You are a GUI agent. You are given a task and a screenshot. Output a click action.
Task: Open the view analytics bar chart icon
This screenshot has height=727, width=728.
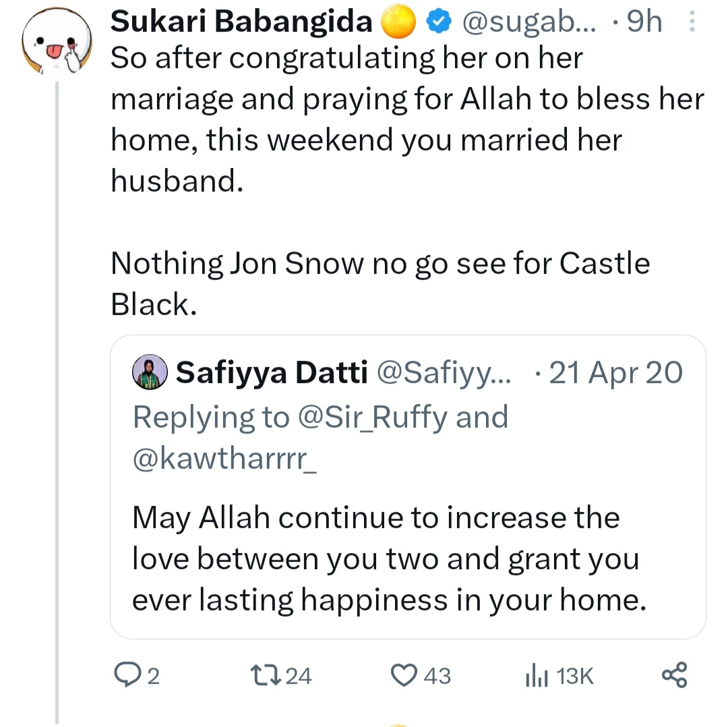coord(535,675)
